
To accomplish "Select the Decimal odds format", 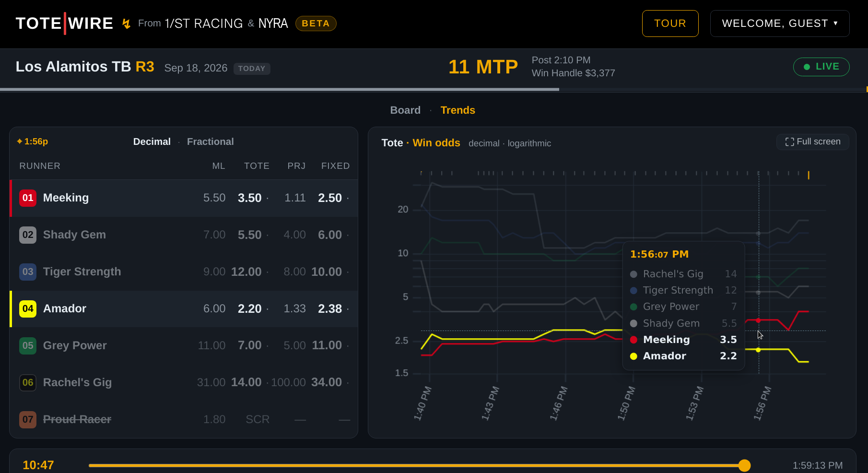I will [152, 142].
